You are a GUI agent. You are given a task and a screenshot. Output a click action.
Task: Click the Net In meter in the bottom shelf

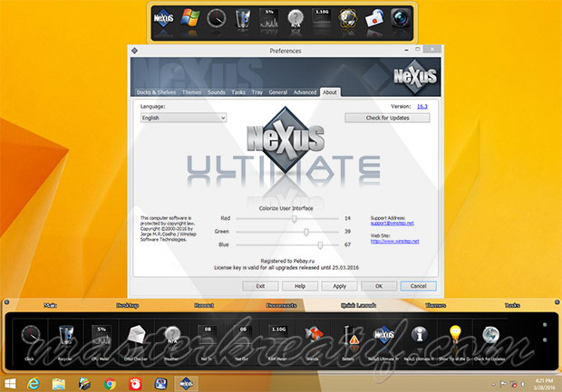click(208, 335)
